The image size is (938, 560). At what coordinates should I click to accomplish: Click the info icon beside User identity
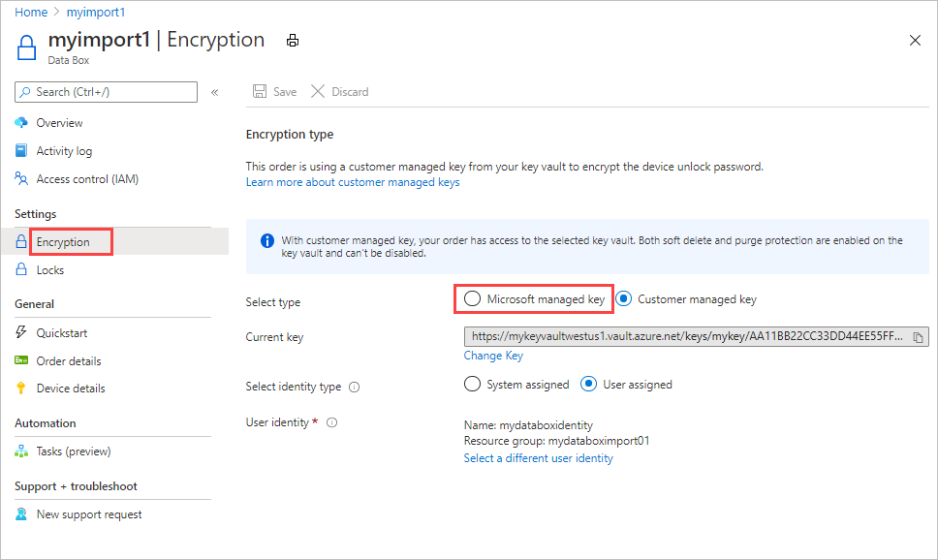(x=332, y=422)
